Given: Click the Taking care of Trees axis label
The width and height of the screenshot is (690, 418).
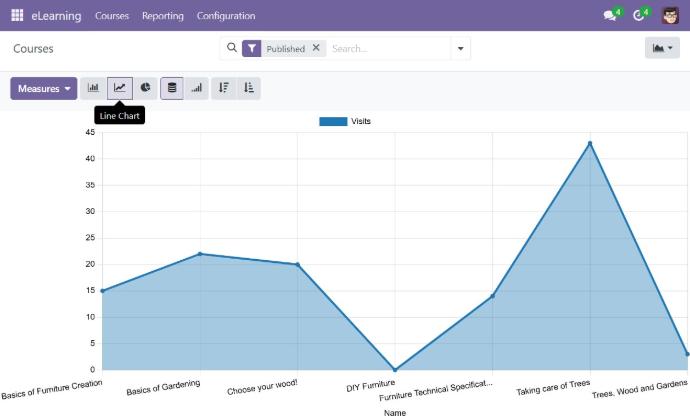Looking at the screenshot, I should point(553,388).
